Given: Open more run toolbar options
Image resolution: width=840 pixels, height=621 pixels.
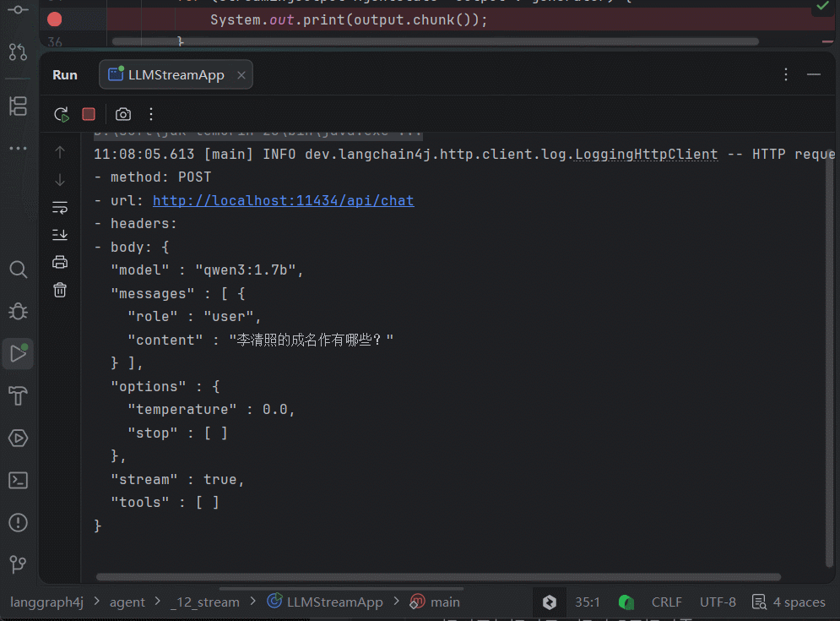Looking at the screenshot, I should 151,114.
